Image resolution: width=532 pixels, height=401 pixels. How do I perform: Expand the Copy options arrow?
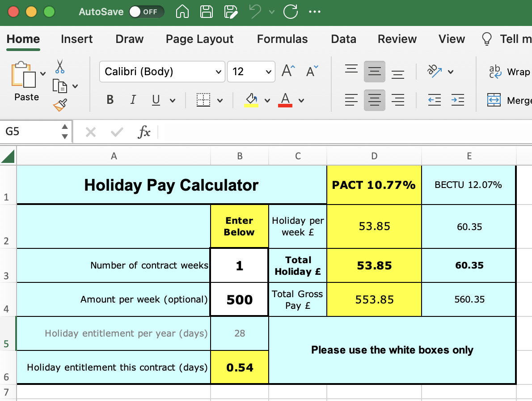(x=75, y=86)
